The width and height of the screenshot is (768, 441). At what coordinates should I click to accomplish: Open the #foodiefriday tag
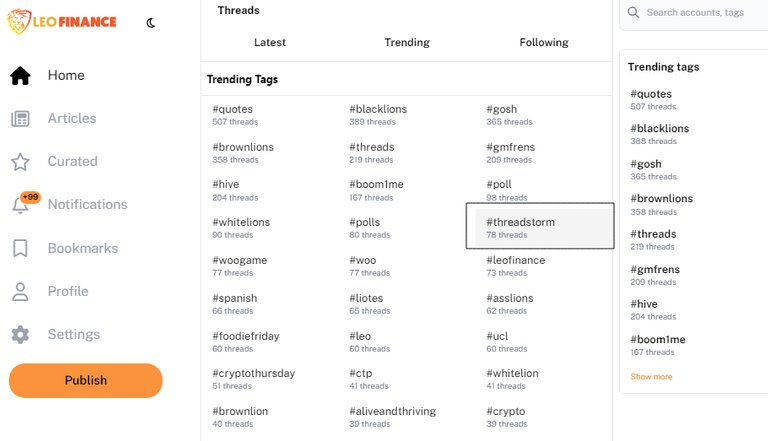245,342
